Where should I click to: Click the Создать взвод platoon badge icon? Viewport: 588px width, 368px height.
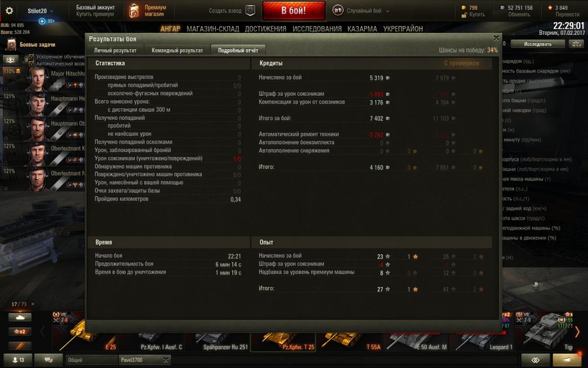coord(250,10)
